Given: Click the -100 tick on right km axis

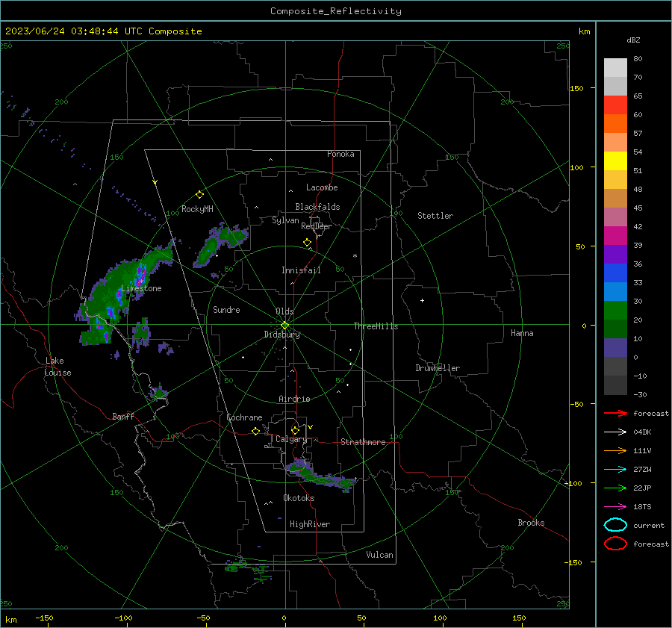Looking at the screenshot, I should pyautogui.click(x=573, y=483).
